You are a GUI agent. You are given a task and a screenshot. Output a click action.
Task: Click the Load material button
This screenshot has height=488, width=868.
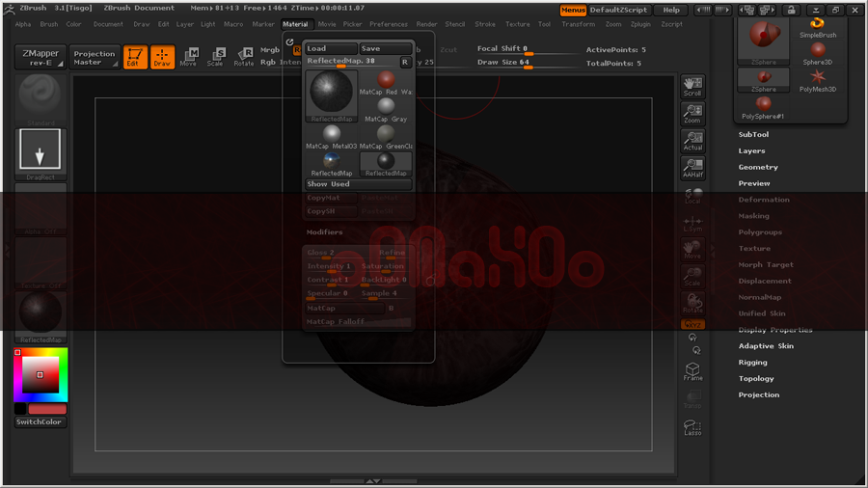331,48
